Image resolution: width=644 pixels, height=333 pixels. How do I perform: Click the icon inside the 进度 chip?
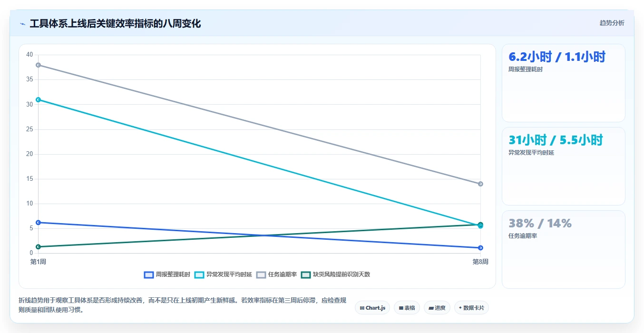click(431, 308)
